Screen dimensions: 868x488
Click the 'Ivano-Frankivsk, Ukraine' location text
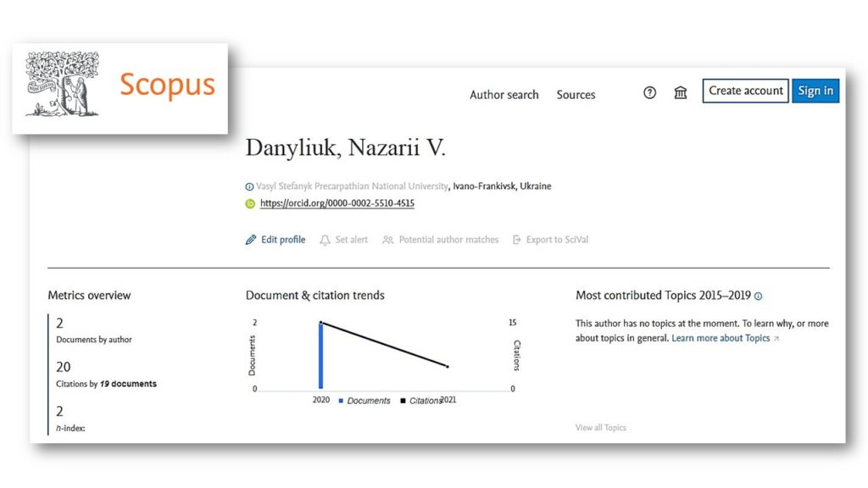(502, 186)
